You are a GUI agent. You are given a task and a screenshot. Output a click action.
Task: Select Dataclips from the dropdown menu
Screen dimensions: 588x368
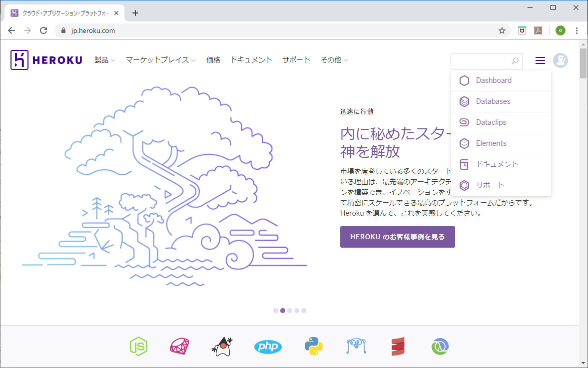click(501, 122)
